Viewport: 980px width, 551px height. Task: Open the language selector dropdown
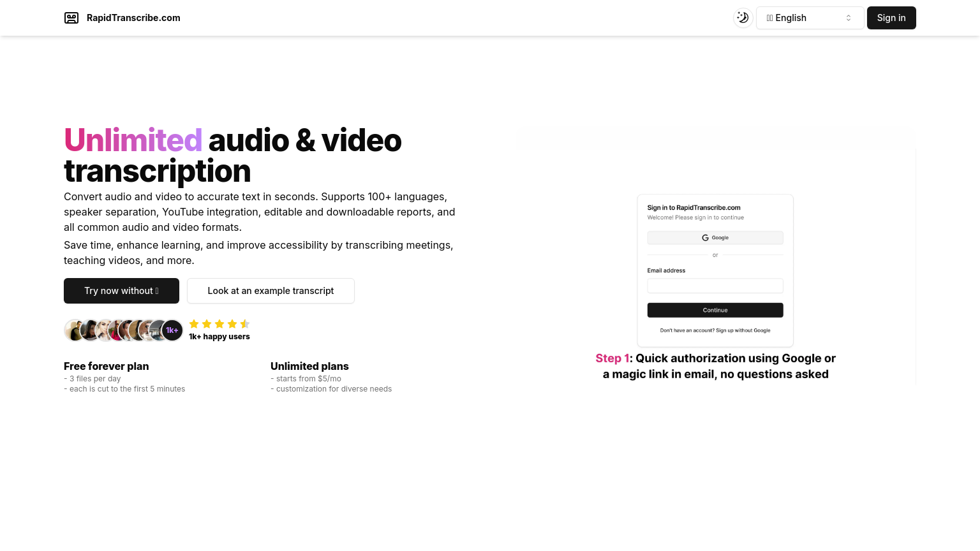coord(810,18)
